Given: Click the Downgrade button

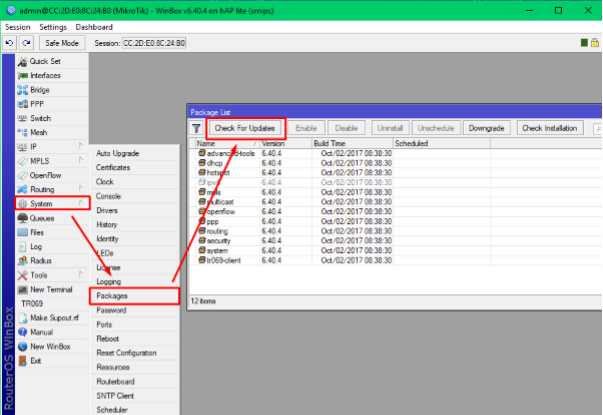Looking at the screenshot, I should click(x=486, y=128).
